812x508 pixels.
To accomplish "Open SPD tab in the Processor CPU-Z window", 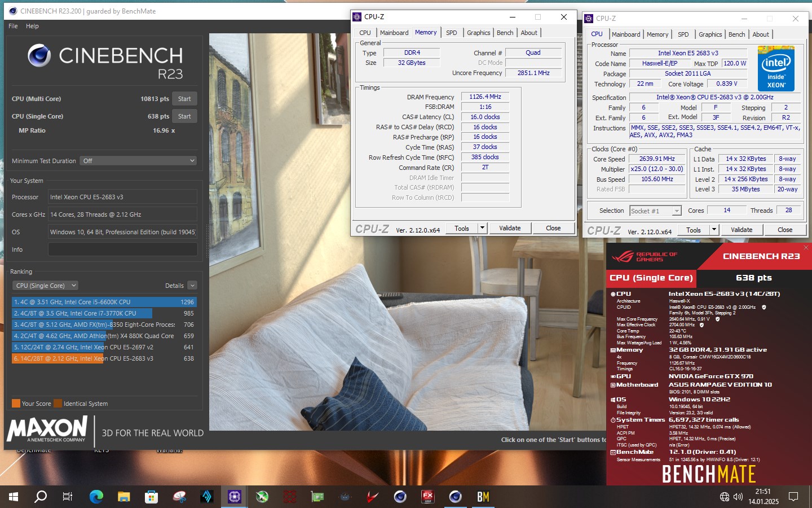I will click(683, 34).
